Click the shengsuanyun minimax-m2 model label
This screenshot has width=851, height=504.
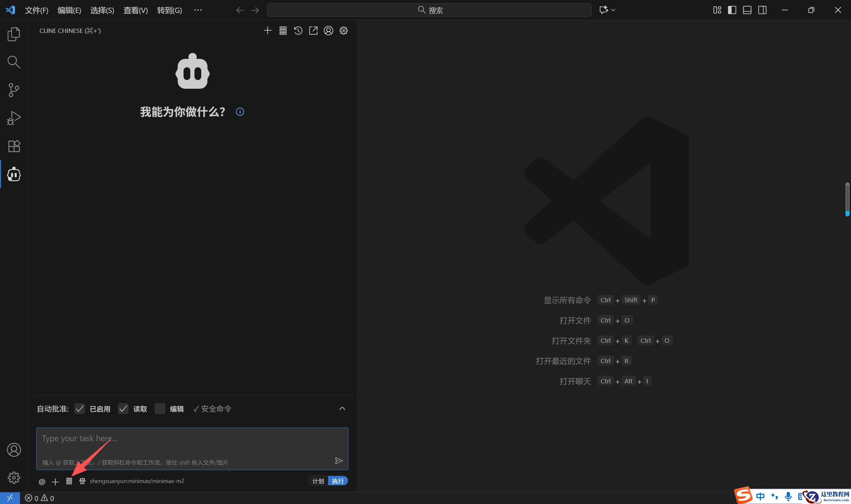tap(137, 481)
